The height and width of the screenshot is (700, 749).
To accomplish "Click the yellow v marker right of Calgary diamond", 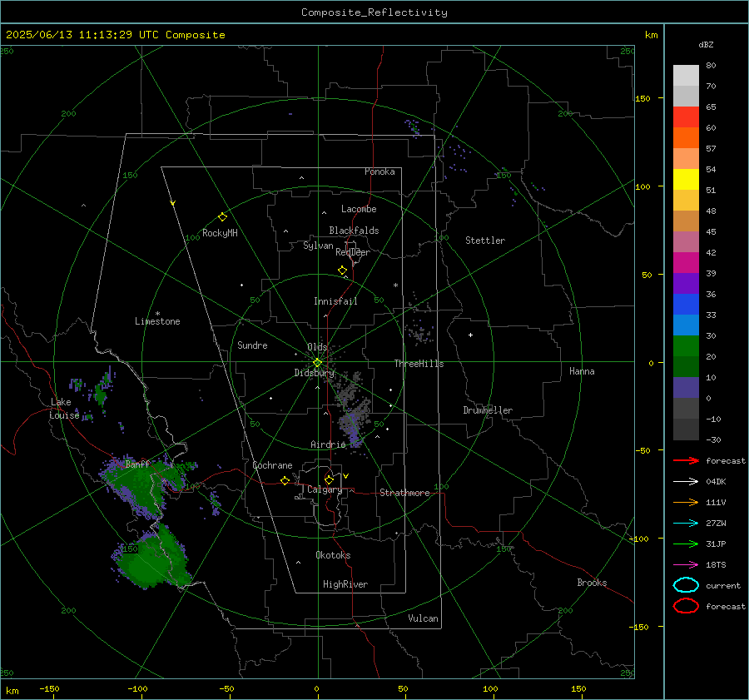I will pyautogui.click(x=346, y=476).
